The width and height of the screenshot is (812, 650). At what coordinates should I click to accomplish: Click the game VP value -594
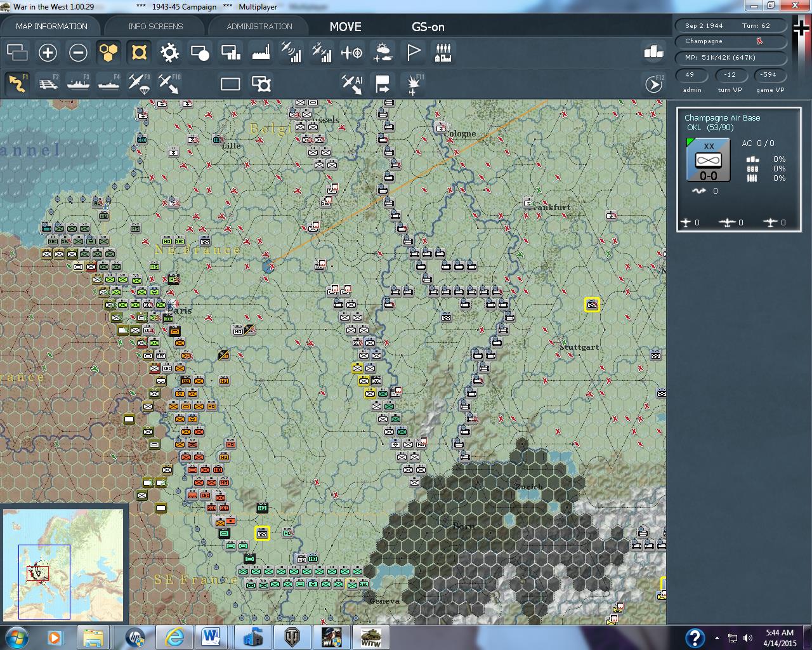click(769, 75)
